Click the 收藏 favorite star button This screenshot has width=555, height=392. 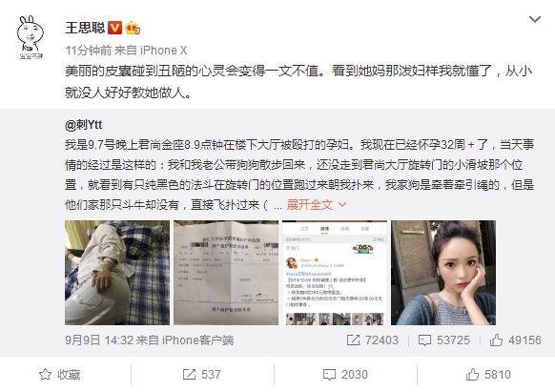[x=60, y=374]
